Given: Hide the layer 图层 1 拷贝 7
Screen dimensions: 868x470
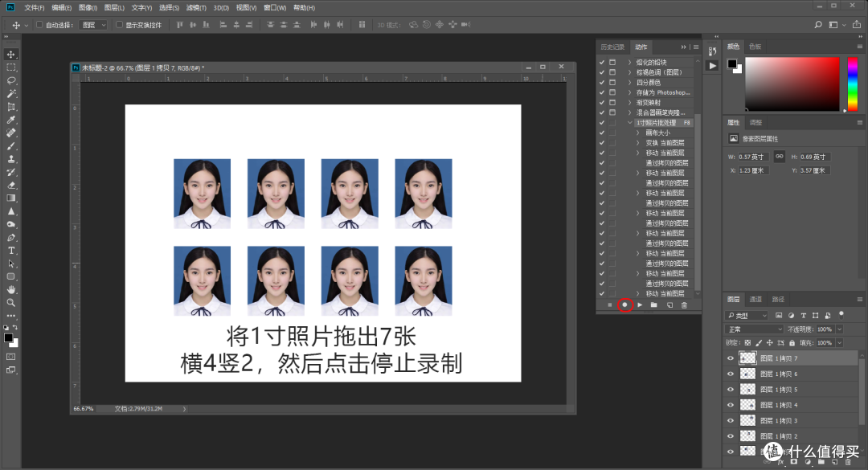Looking at the screenshot, I should tap(730, 358).
